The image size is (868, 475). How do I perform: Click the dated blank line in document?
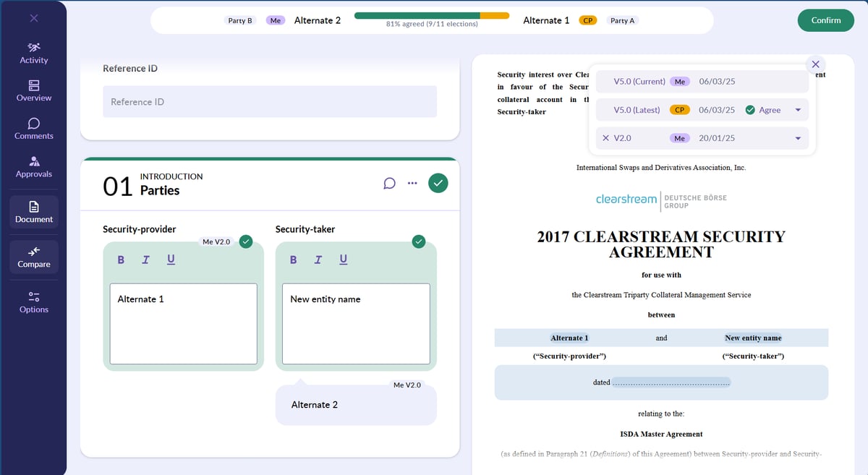[671, 382]
